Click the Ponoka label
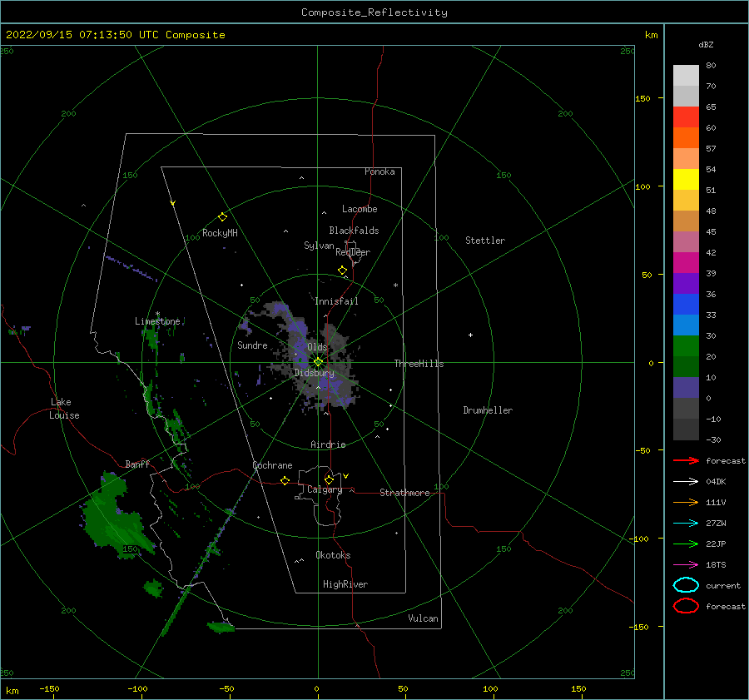The height and width of the screenshot is (700, 749). 379,171
